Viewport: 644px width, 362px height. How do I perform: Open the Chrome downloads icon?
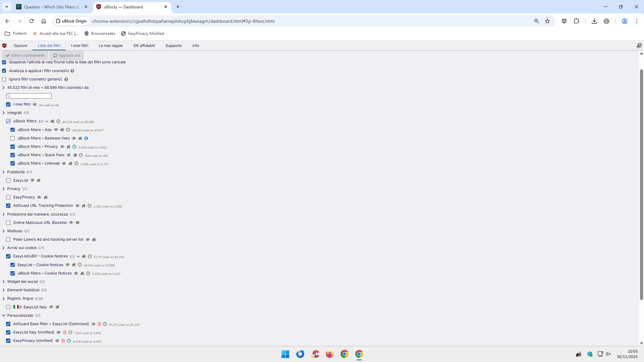(x=594, y=21)
